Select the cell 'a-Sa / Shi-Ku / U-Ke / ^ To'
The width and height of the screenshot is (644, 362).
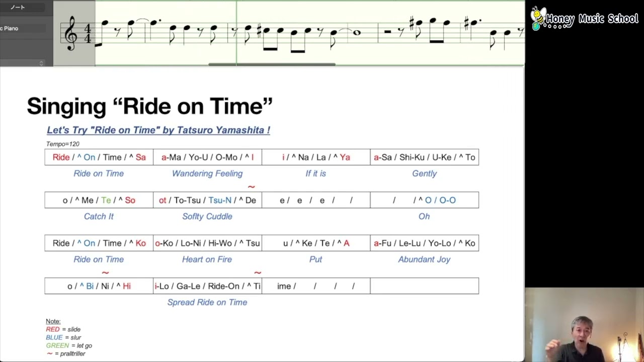pos(424,157)
